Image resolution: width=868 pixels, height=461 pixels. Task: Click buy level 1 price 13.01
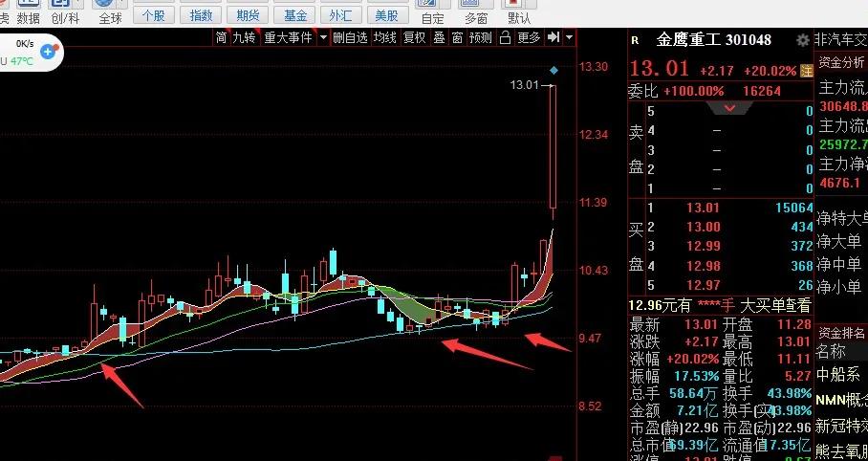coord(703,208)
